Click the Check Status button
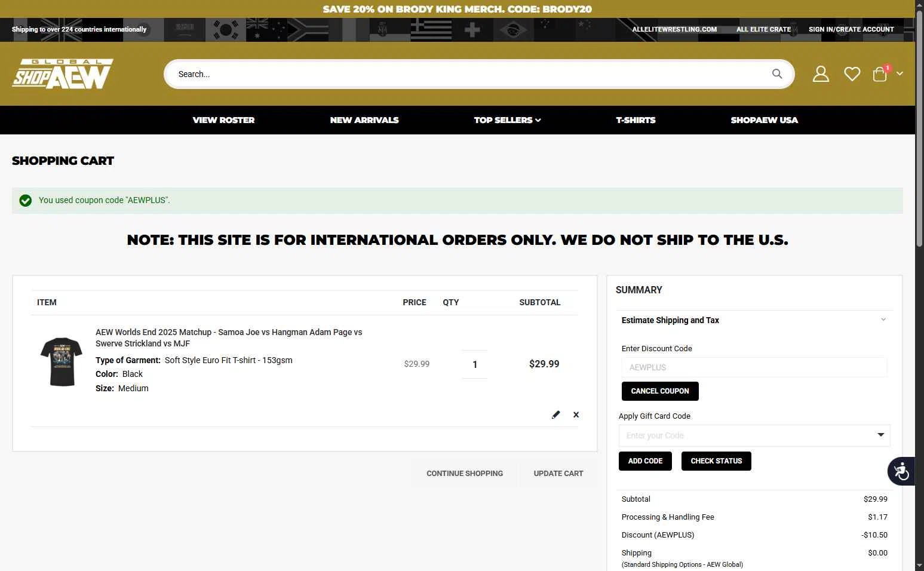924x571 pixels. 716,461
